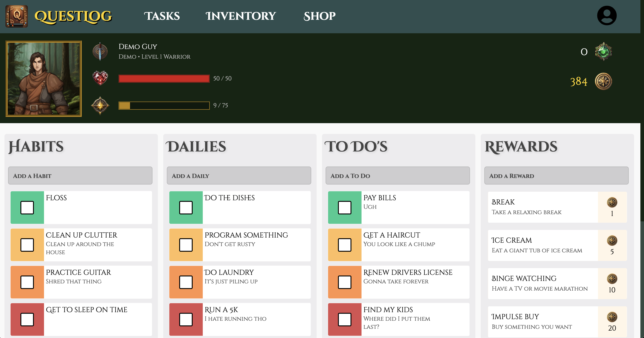Mark Do The Dishes daily complete
The image size is (644, 338).
tap(186, 207)
